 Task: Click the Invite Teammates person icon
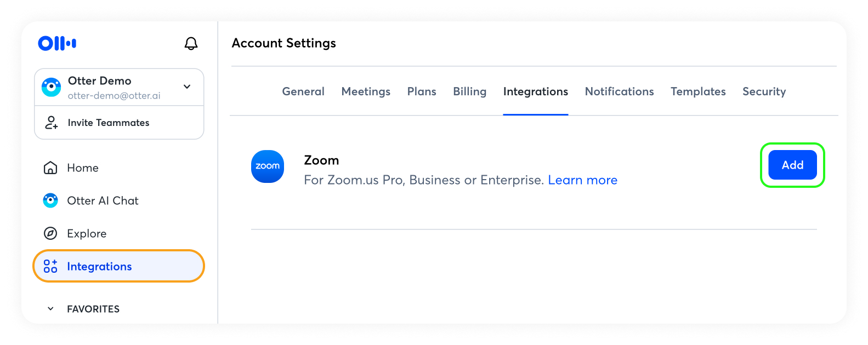click(51, 123)
